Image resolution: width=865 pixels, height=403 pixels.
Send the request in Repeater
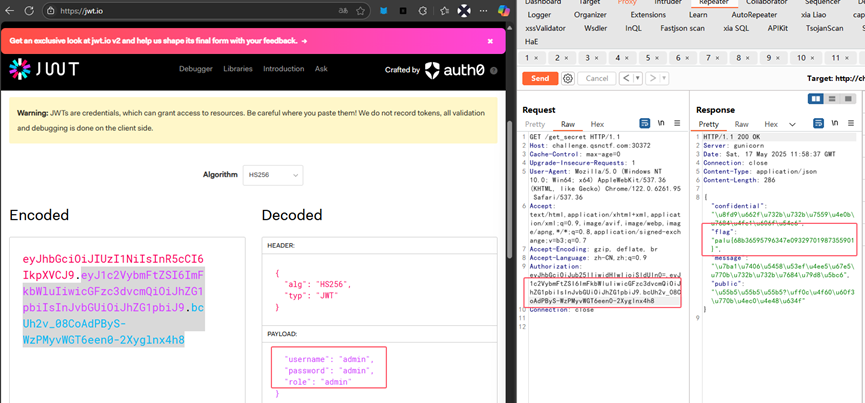[x=540, y=78]
